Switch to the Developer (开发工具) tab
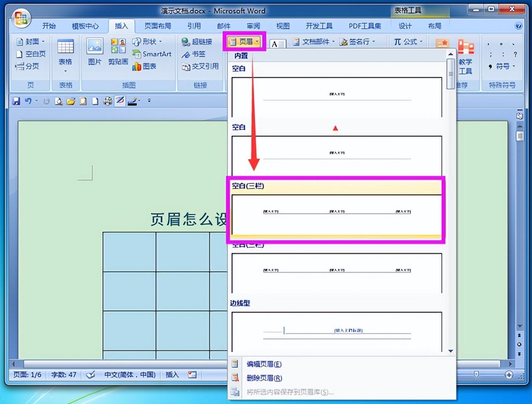 319,26
